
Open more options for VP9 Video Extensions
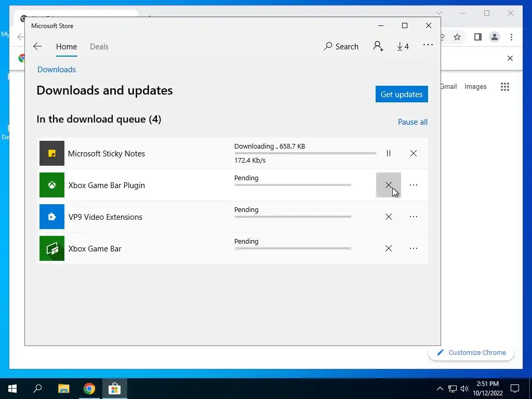413,217
